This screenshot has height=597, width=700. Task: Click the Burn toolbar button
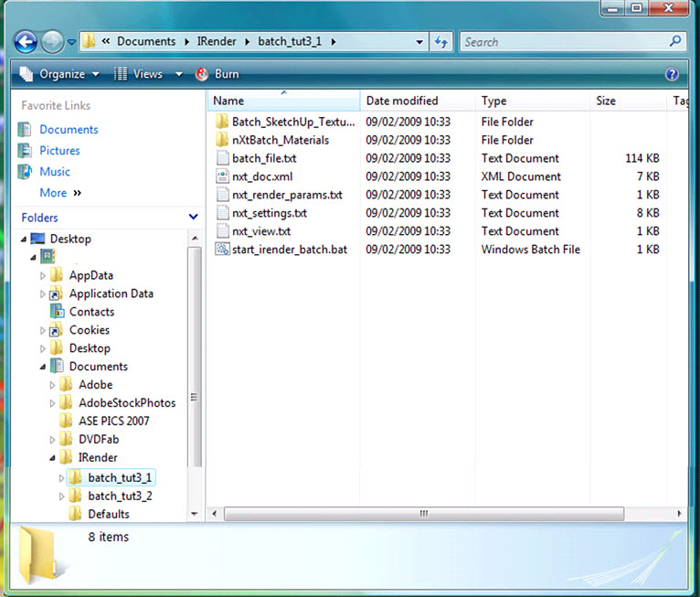click(x=217, y=74)
